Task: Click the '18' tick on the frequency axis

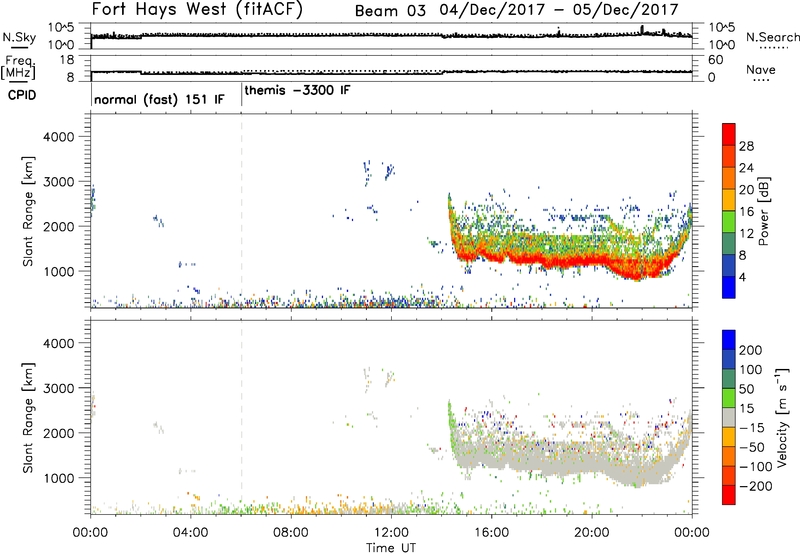Action: tap(67, 60)
